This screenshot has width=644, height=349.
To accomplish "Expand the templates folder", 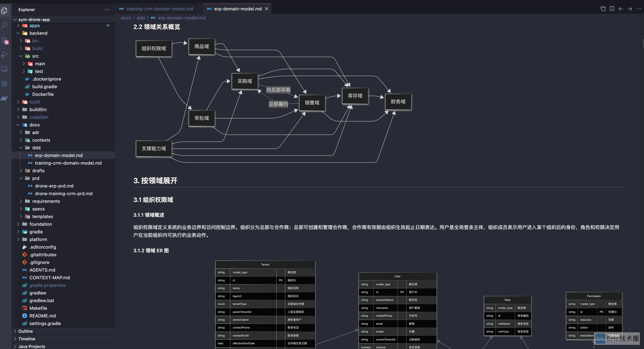I will pos(21,217).
